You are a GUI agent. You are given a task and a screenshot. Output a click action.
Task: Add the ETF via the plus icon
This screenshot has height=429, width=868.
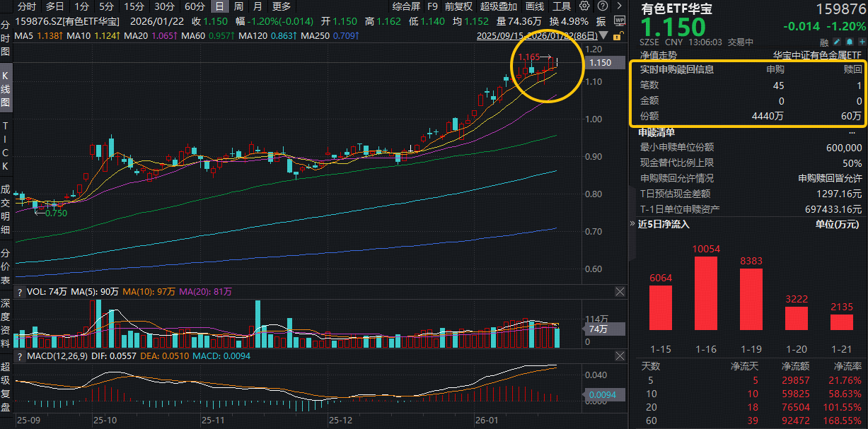862,42
